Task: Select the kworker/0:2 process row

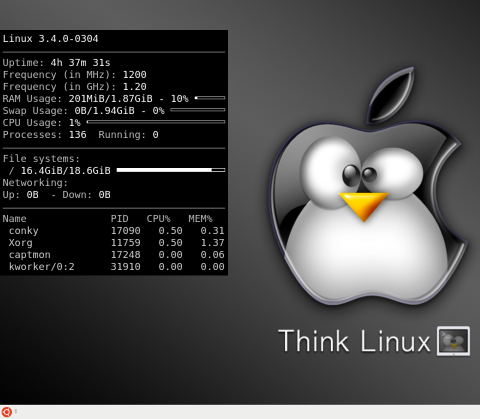Action: pos(113,267)
